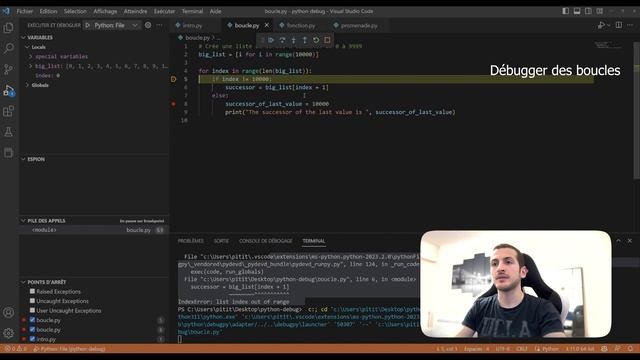This screenshot has width=640, height=360.
Task: Open the Testing flask view
Action: tap(8, 132)
